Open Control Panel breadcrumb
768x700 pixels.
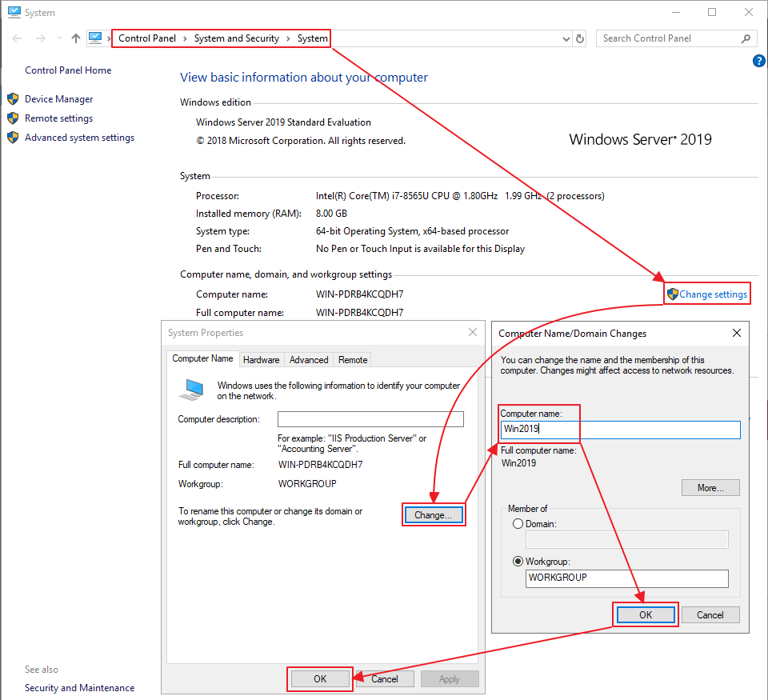pos(147,38)
